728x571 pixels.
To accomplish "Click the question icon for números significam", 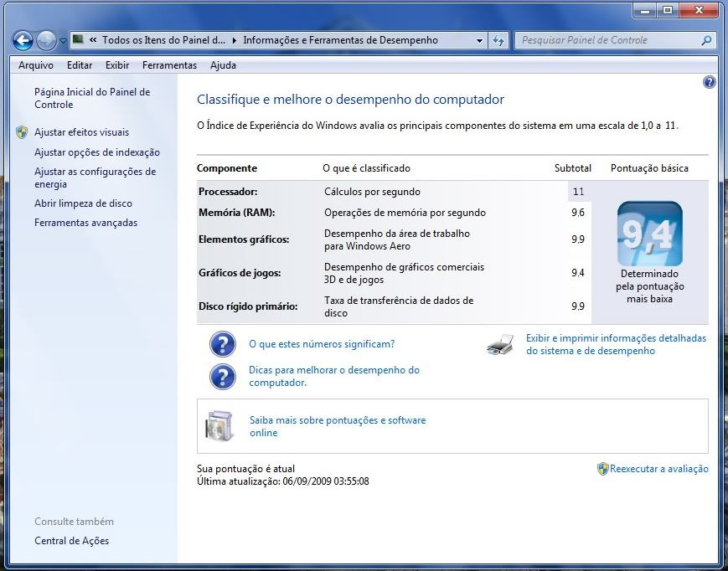I will click(222, 344).
